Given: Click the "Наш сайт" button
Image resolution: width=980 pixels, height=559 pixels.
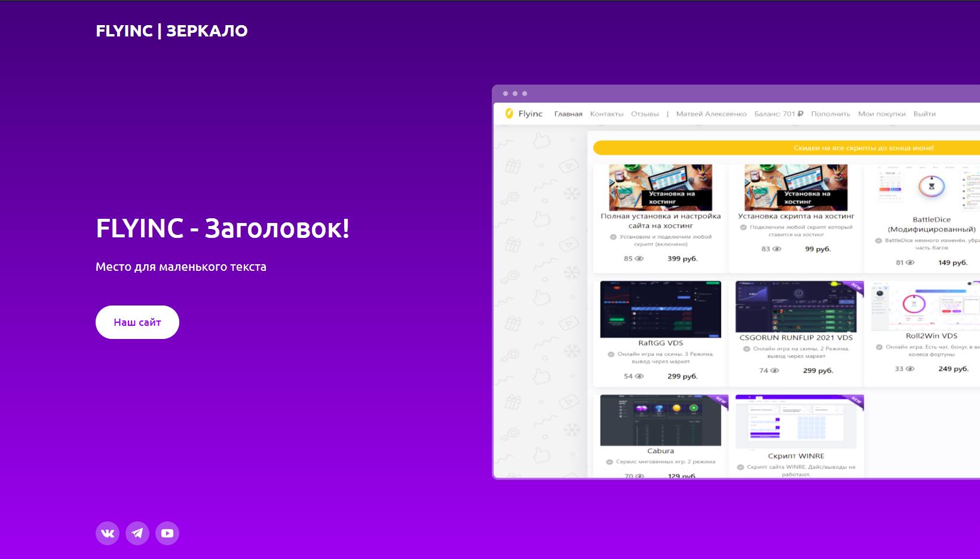Looking at the screenshot, I should point(137,322).
